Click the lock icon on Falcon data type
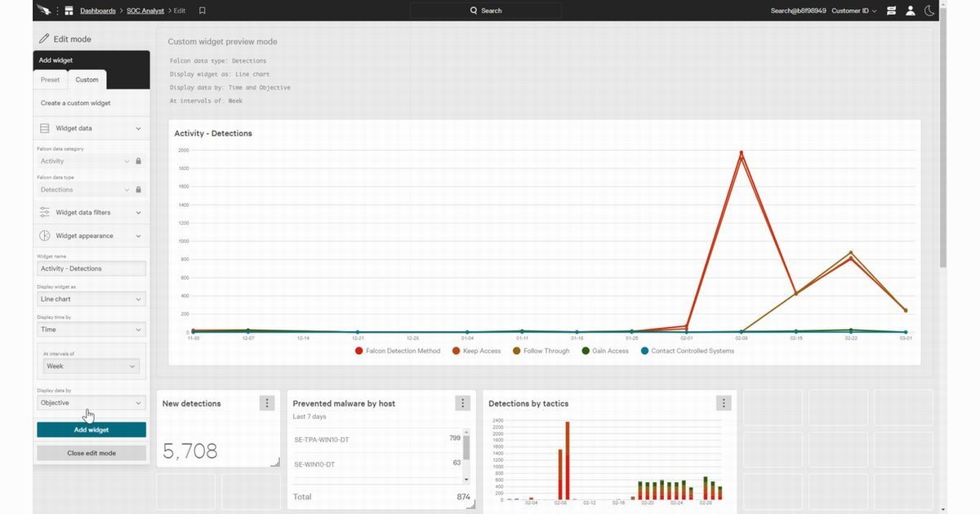The height and width of the screenshot is (514, 980). pyautogui.click(x=137, y=188)
